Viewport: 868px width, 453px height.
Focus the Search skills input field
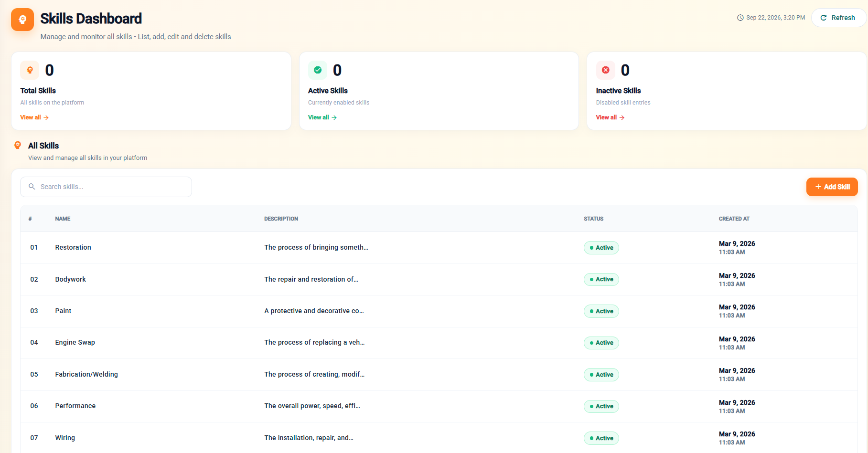[x=106, y=187]
